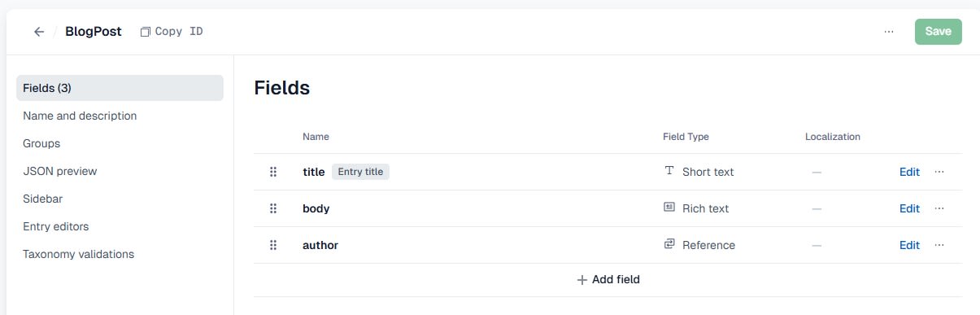The image size is (980, 315).
Task: Open Taxonomy validations settings
Action: pos(78,254)
